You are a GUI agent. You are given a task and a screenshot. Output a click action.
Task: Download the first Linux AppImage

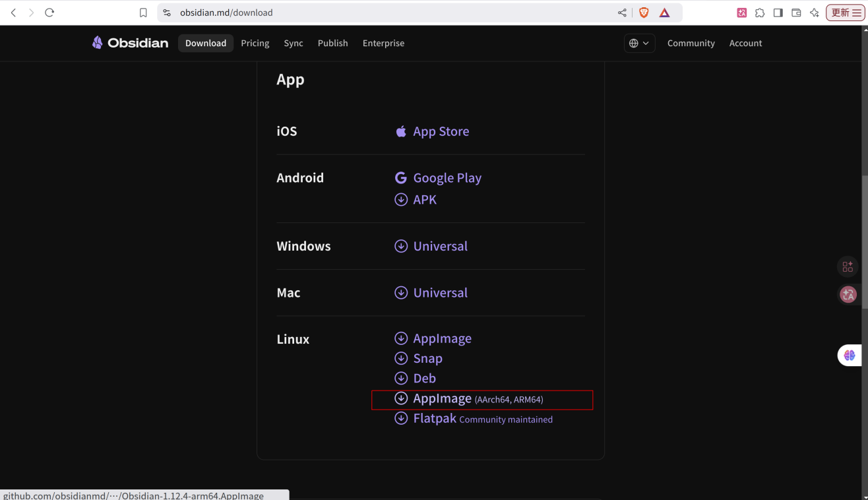coord(443,338)
